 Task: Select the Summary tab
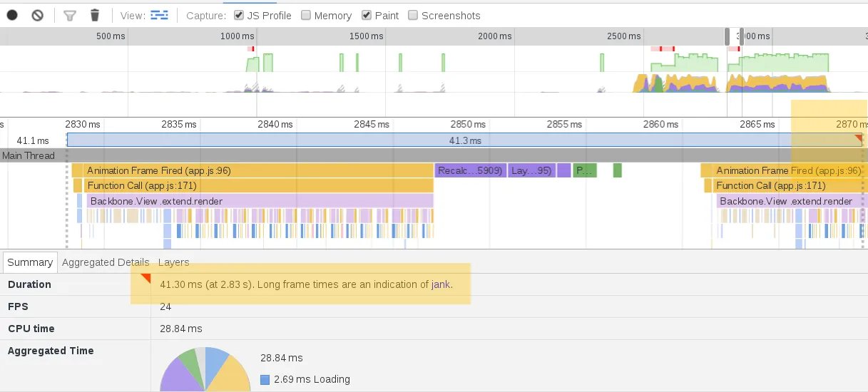(x=30, y=262)
